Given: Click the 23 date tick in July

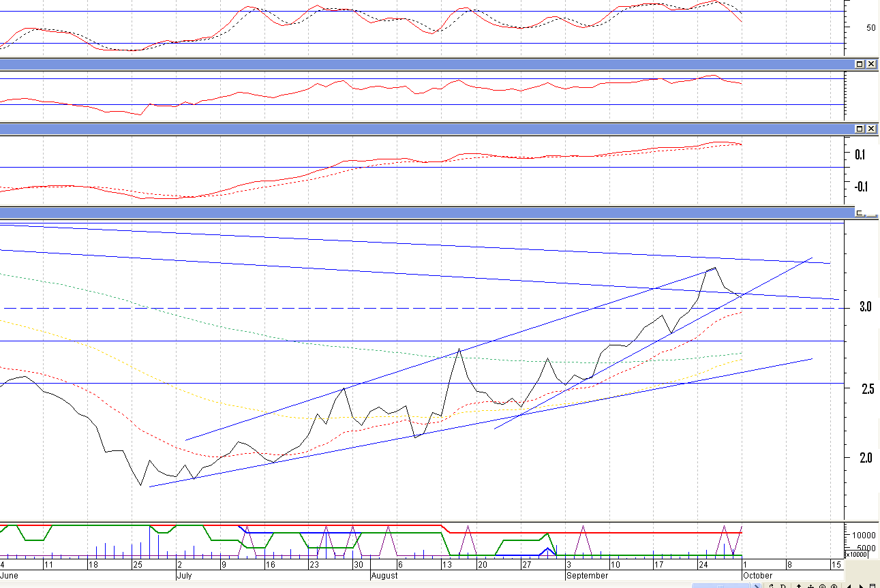Looking at the screenshot, I should pos(314,565).
